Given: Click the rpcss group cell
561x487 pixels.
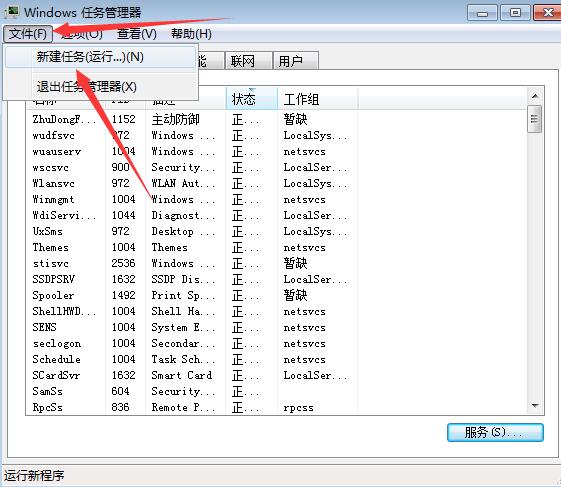Looking at the screenshot, I should click(298, 408).
